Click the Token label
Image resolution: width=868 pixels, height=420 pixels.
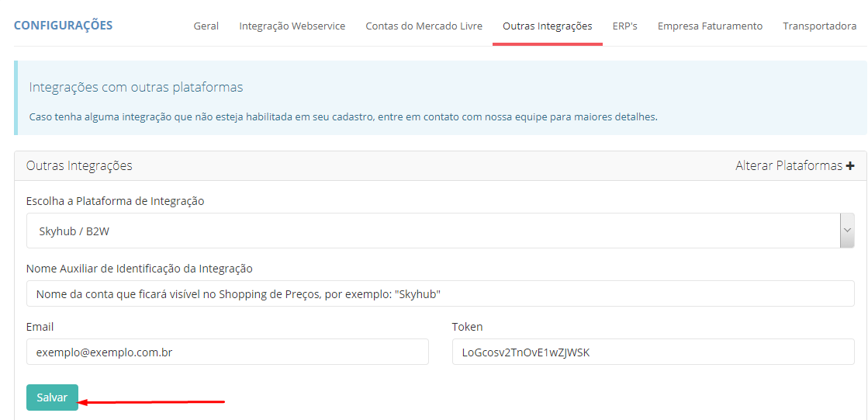tap(467, 327)
